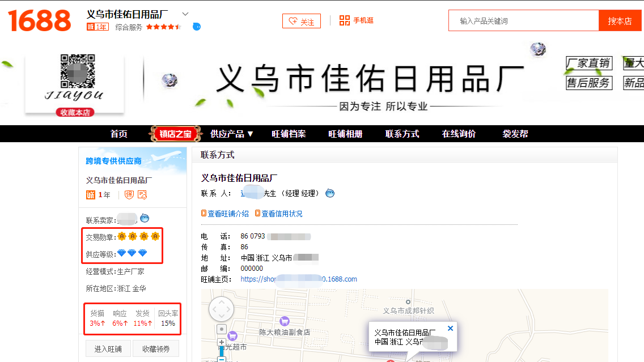The width and height of the screenshot is (644, 362).
Task: Open the 首页 nav tab
Action: [x=118, y=134]
